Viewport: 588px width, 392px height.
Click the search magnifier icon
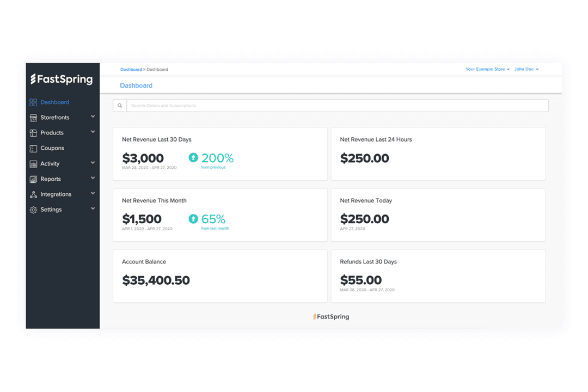(120, 106)
